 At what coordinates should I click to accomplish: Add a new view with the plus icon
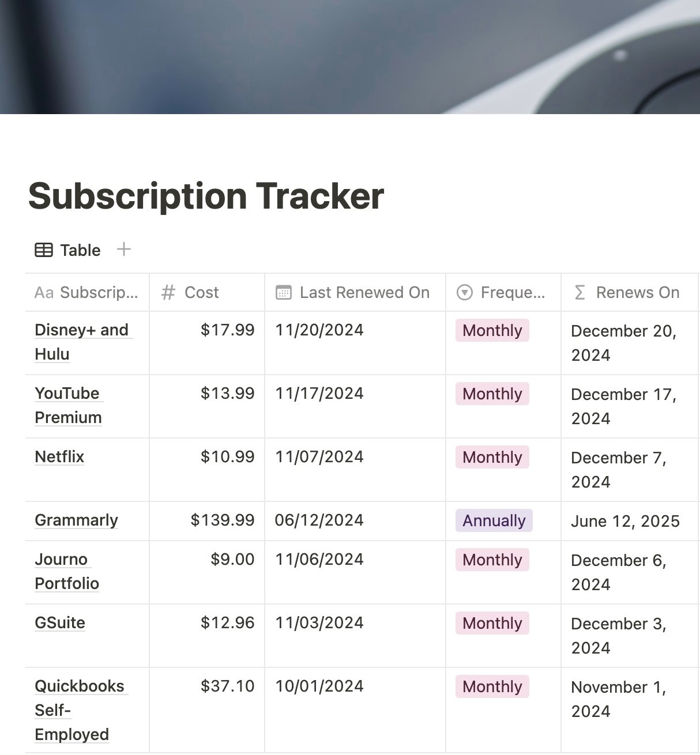(x=123, y=249)
